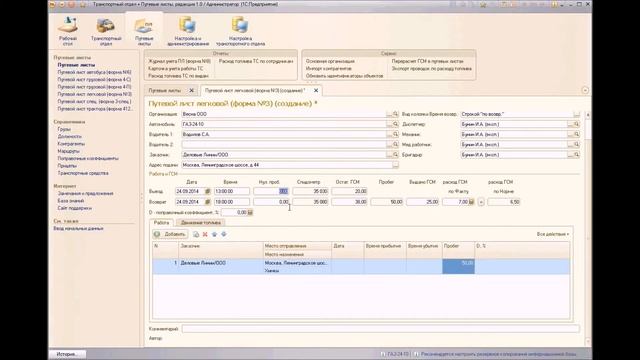Image resolution: width=640 pixels, height=360 pixels.
Task: Click magnifier icon of Диспетчер field
Action: pyautogui.click(x=576, y=124)
